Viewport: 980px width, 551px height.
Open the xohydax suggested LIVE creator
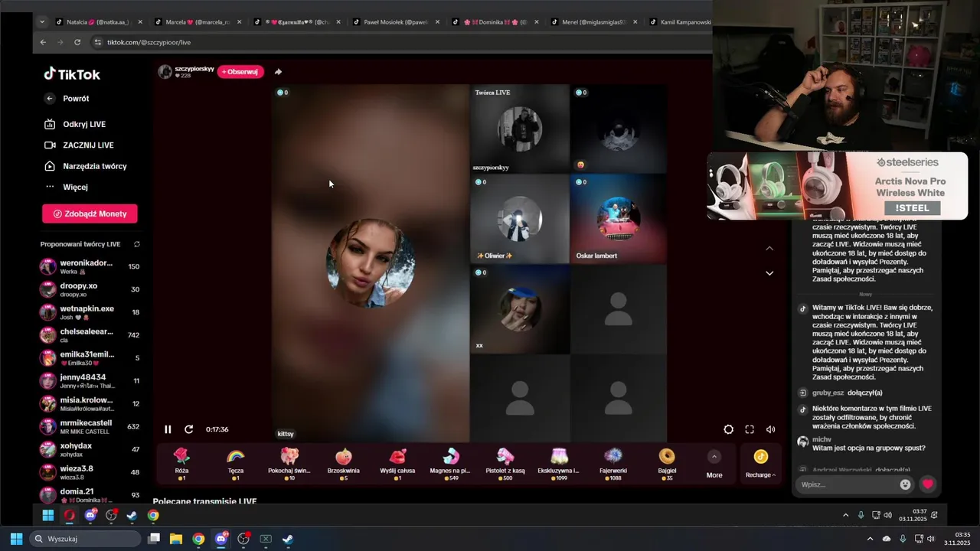(90, 449)
